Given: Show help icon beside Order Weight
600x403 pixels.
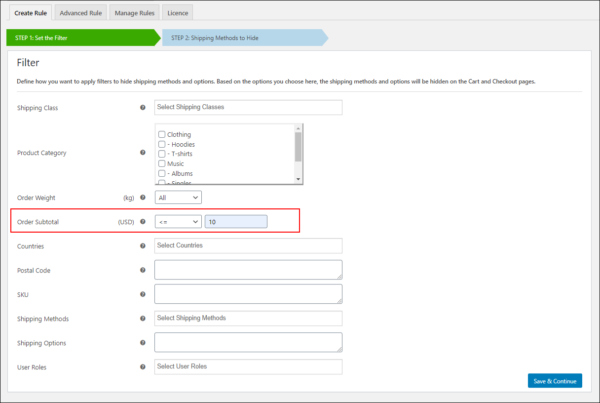Looking at the screenshot, I should click(x=143, y=197).
